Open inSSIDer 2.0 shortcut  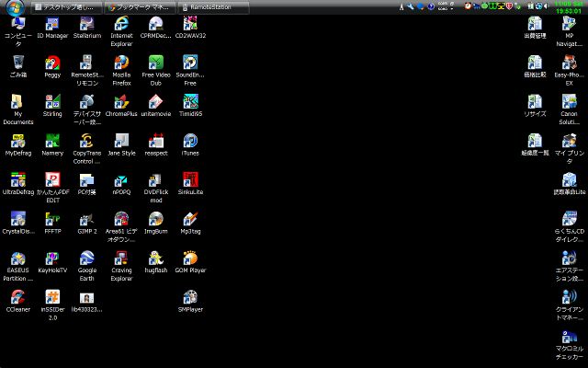click(52, 305)
